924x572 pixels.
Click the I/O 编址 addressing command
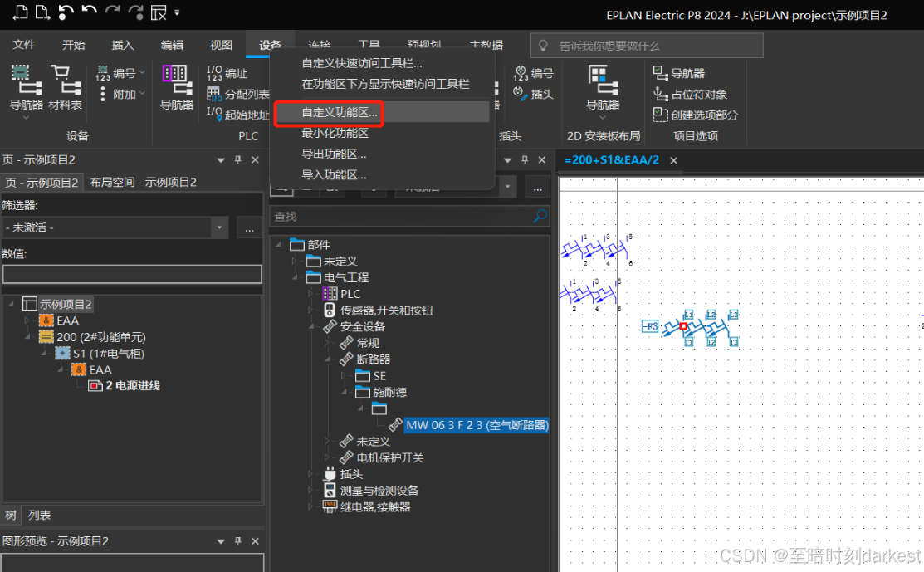point(227,73)
